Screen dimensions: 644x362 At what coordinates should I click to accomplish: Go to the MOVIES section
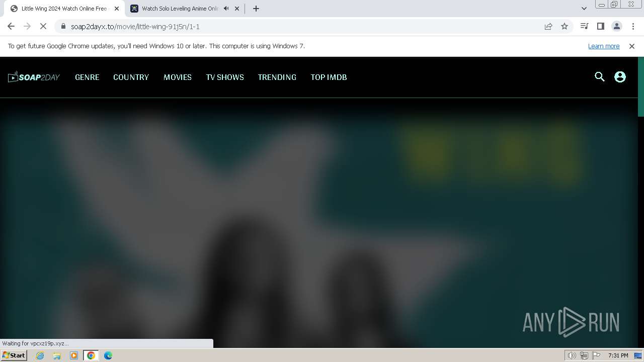[178, 77]
